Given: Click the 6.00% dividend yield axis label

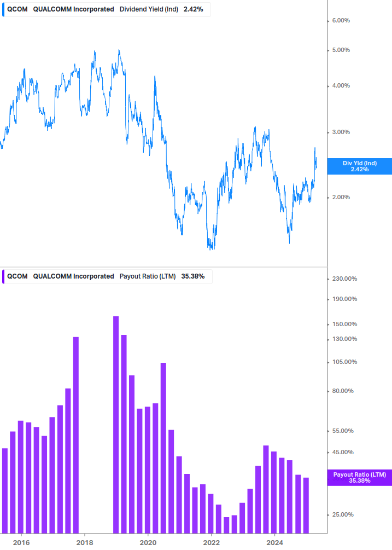Looking at the screenshot, I should tap(341, 21).
